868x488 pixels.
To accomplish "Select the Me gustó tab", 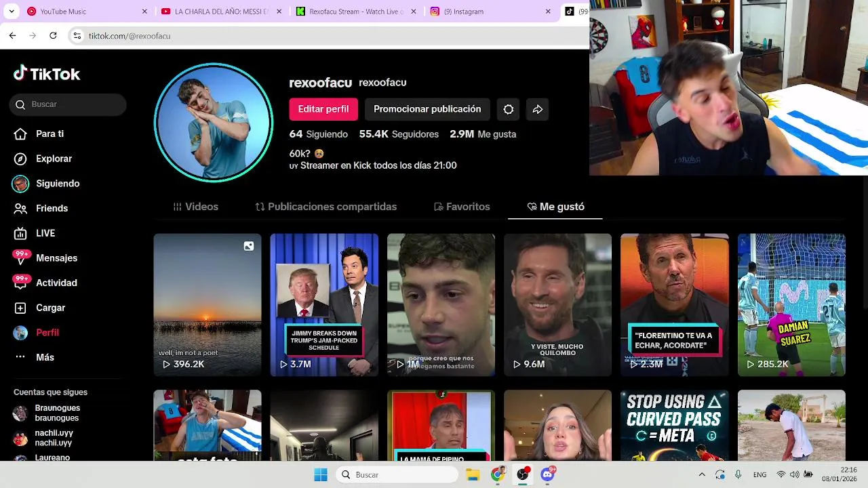I will (x=555, y=207).
